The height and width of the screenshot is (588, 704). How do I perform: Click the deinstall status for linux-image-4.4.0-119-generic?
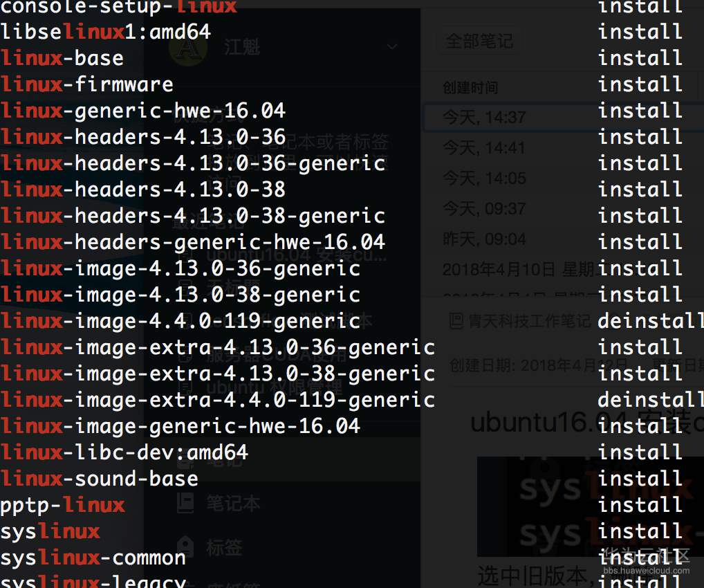point(650,321)
